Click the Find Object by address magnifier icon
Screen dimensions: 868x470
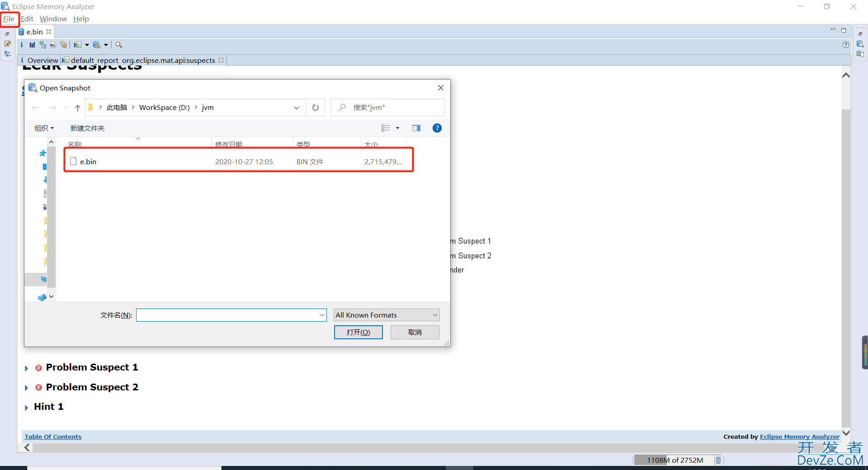pos(119,45)
